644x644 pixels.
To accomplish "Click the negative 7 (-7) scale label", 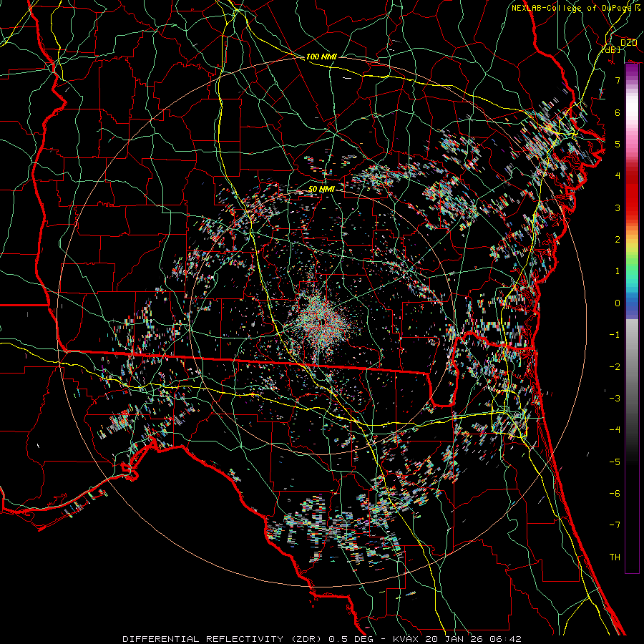I will coord(615,525).
